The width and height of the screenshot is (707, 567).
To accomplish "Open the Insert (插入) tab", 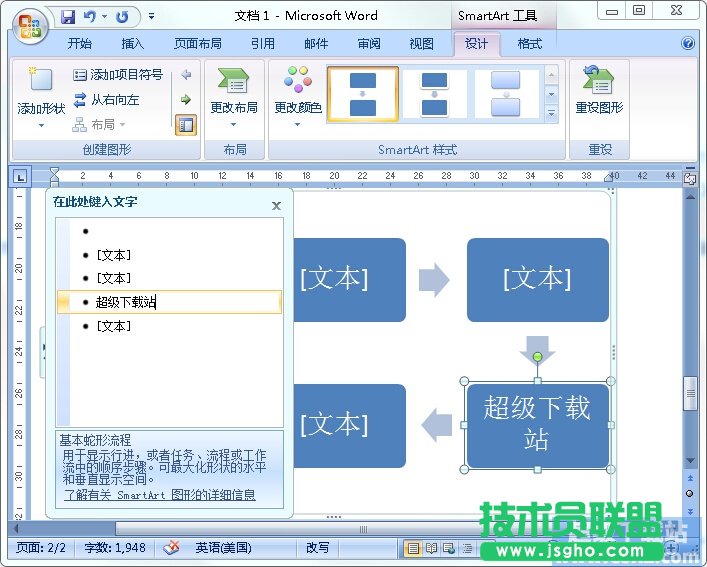I will [133, 44].
